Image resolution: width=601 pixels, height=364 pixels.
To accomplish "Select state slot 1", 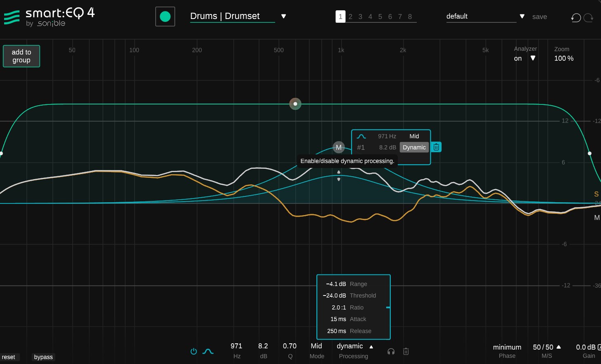I will pos(340,17).
